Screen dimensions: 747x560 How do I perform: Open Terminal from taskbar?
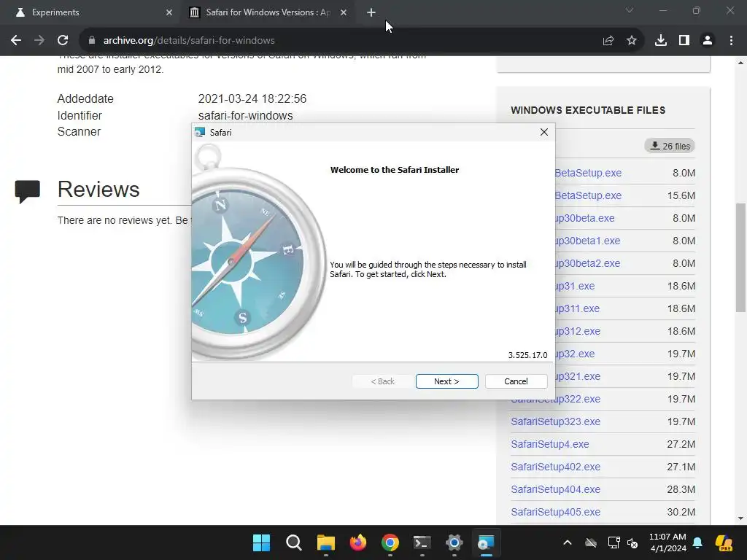click(x=422, y=542)
